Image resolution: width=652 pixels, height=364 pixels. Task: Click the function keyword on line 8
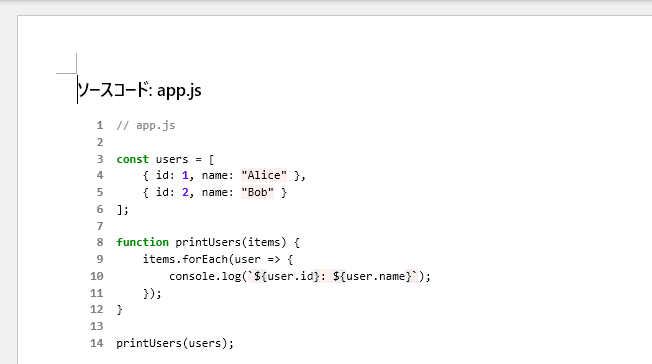click(142, 243)
